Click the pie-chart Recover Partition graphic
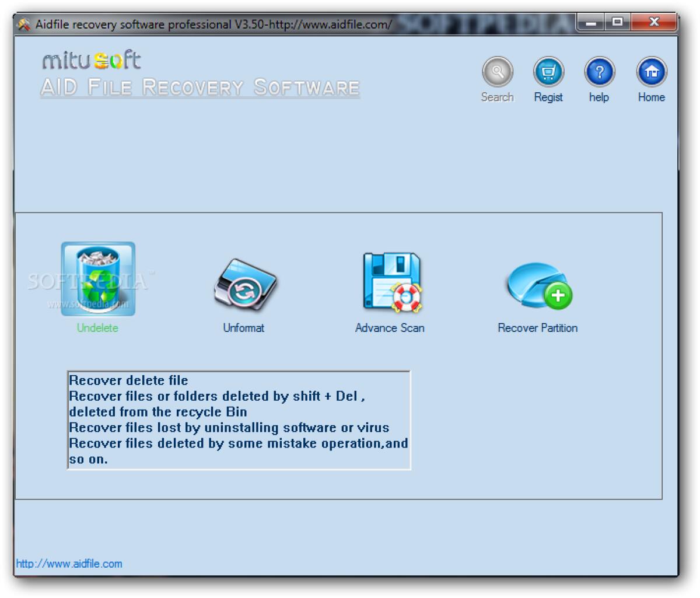 [x=537, y=286]
